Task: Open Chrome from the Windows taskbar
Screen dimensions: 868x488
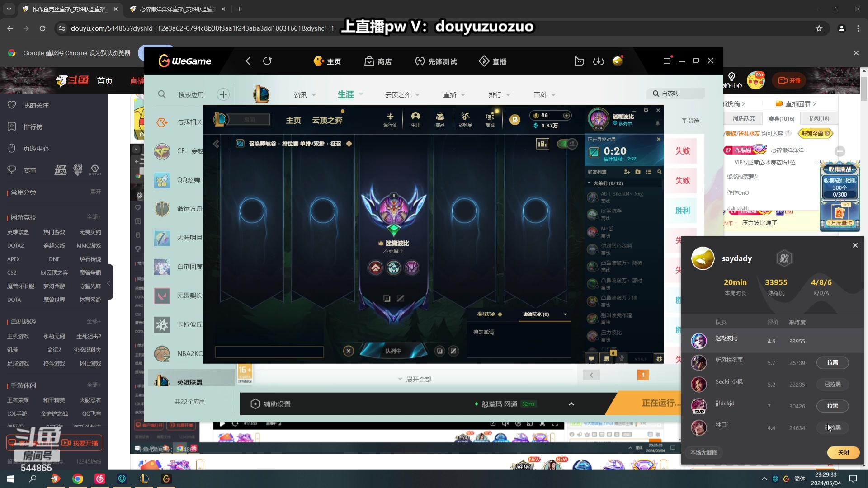Action: [78, 479]
